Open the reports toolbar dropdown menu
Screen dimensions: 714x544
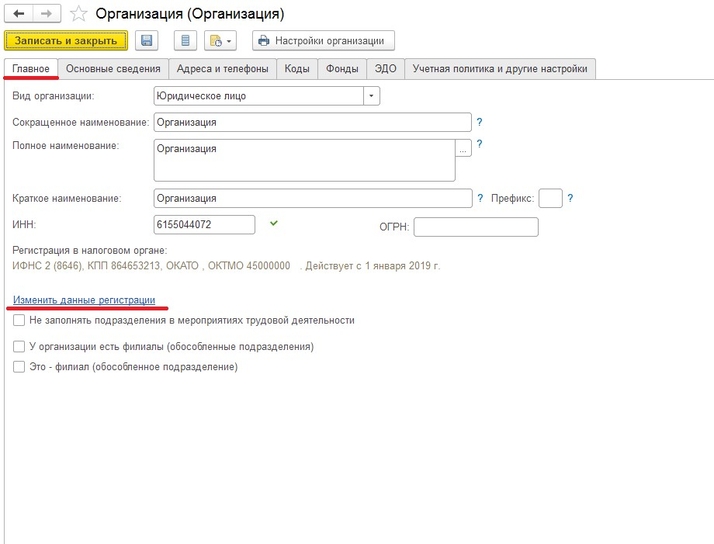(219, 41)
